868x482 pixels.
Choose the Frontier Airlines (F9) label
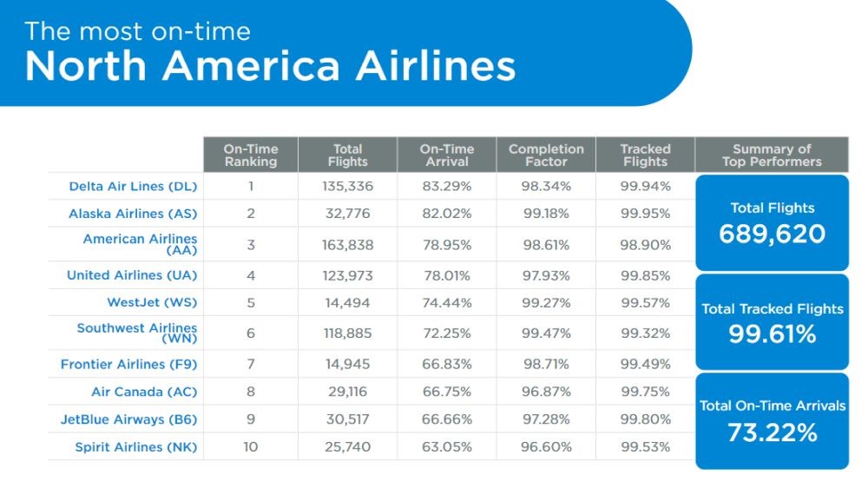(x=129, y=364)
